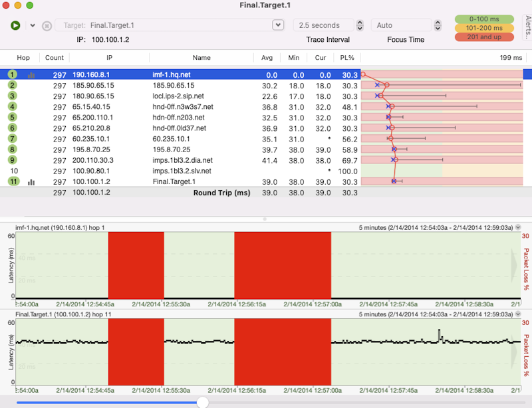532x408 pixels.
Task: Expand the Target address history dropdown
Action: click(x=278, y=25)
